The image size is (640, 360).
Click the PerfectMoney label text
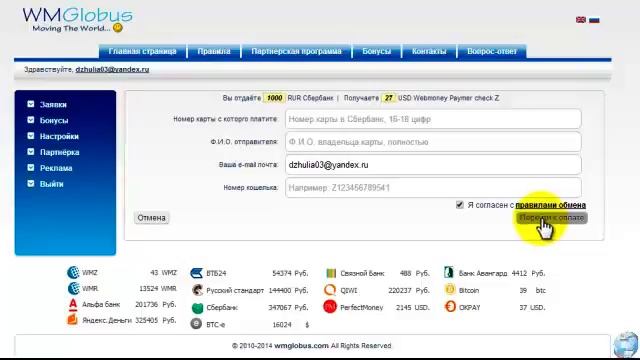[362, 307]
